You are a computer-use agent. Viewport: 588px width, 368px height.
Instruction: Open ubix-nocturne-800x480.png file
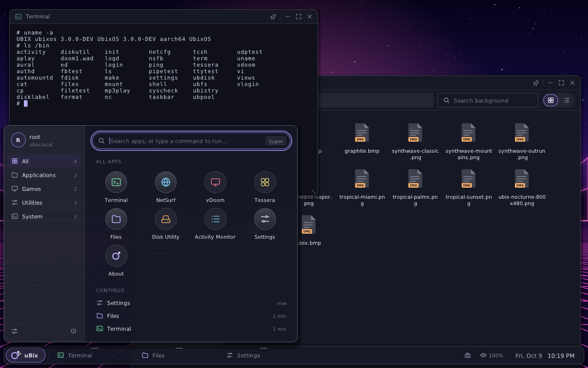tap(522, 188)
